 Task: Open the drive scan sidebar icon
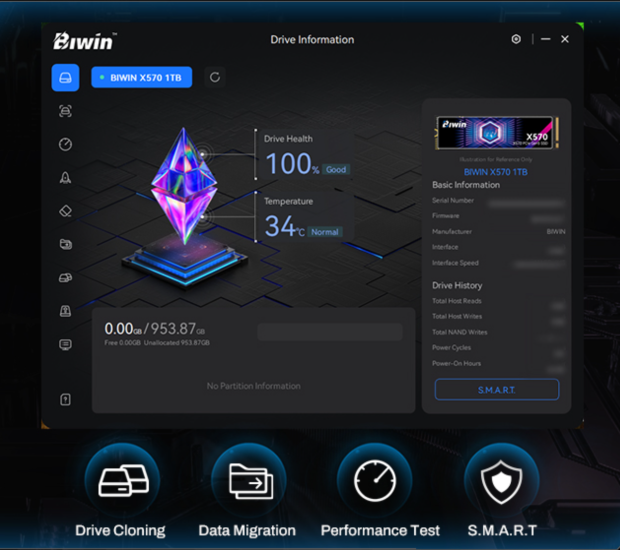pyautogui.click(x=65, y=111)
